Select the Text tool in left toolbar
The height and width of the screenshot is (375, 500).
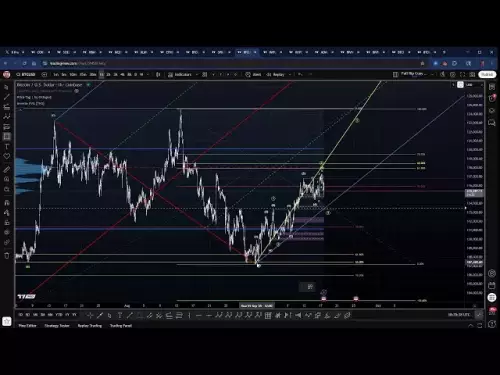click(6, 146)
